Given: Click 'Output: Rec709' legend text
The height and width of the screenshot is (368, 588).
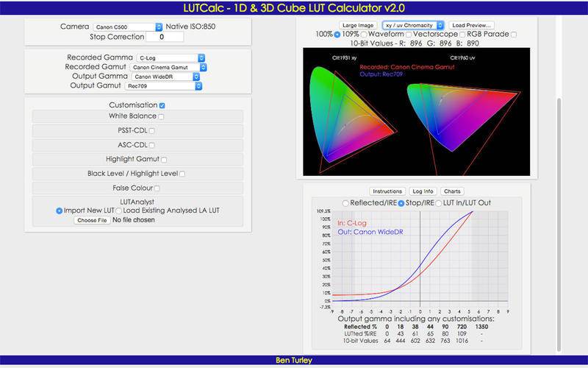Looking at the screenshot, I should 381,74.
